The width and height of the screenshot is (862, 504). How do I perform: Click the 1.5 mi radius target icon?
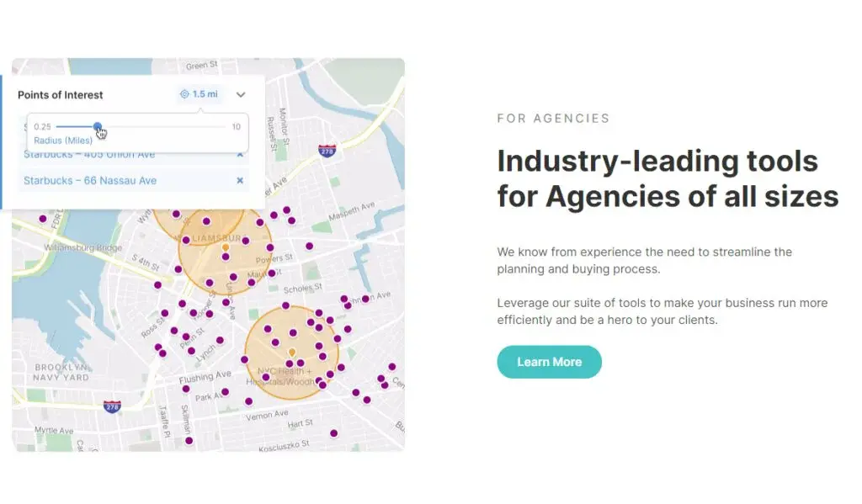tap(184, 94)
